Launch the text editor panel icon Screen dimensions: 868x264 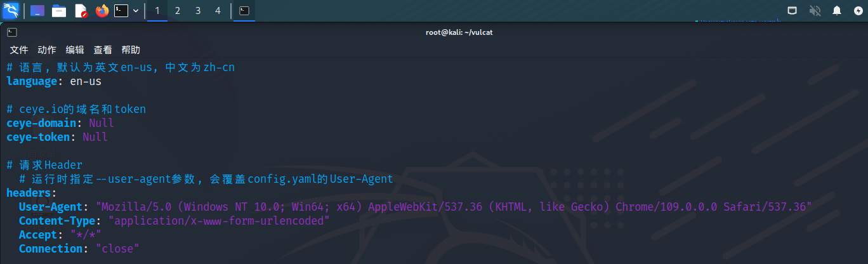click(81, 11)
